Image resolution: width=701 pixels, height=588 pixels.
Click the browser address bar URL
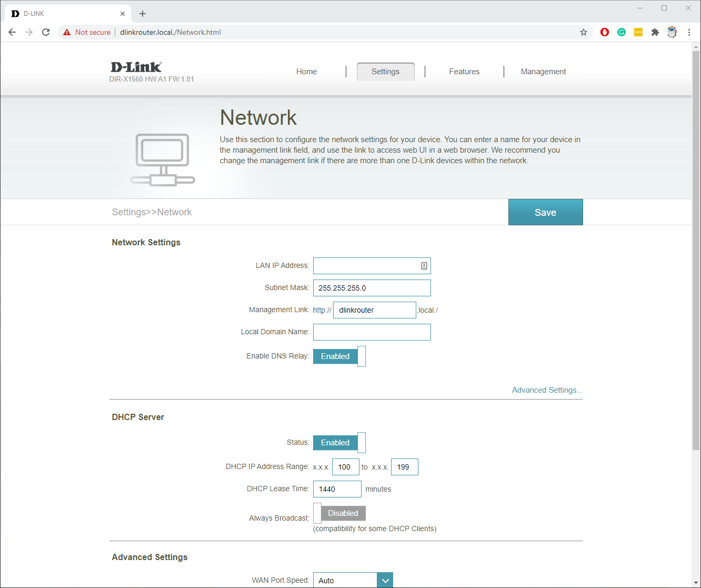tap(171, 32)
